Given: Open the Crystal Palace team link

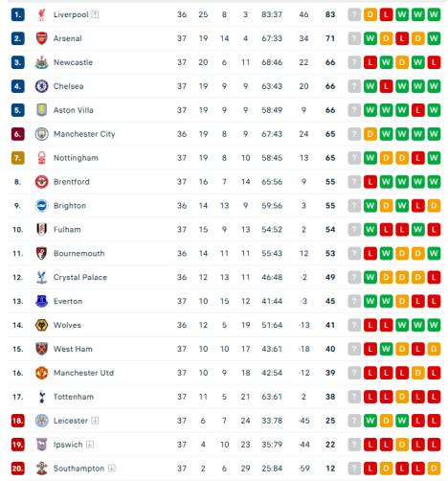Looking at the screenshot, I should tap(80, 277).
